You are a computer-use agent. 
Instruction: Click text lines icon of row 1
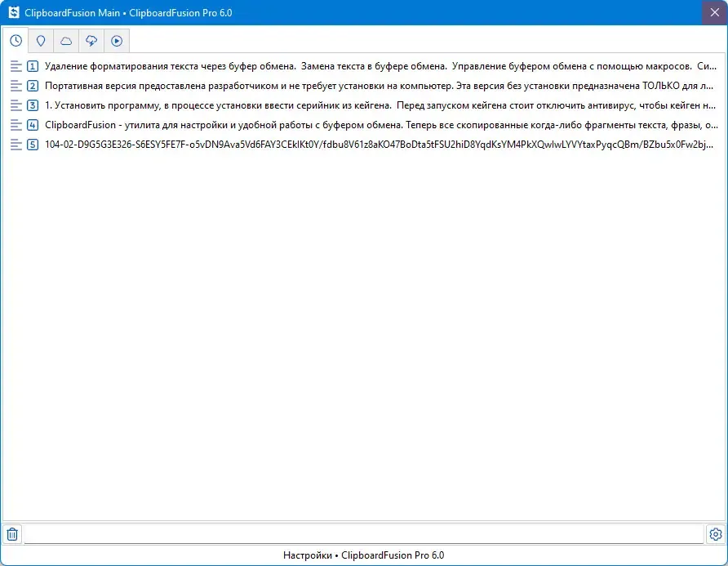16,66
